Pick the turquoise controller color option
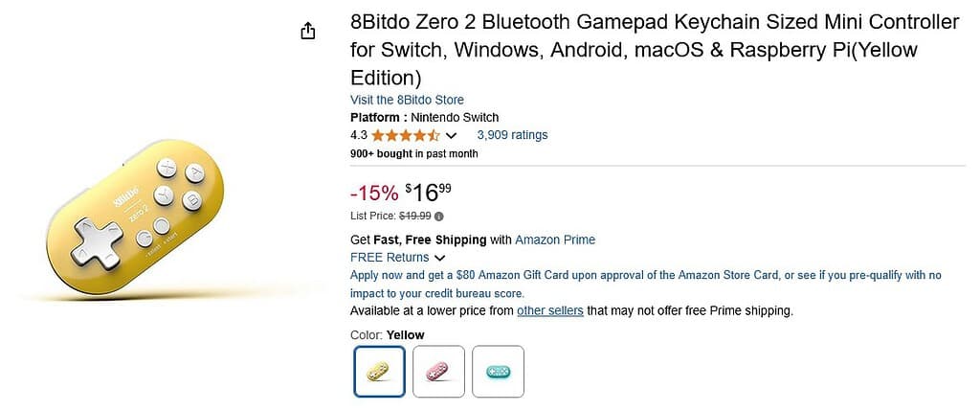980x411 pixels. point(498,371)
